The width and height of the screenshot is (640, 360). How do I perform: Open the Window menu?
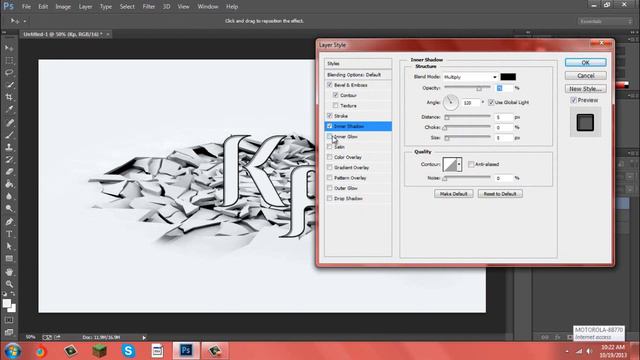pyautogui.click(x=208, y=7)
